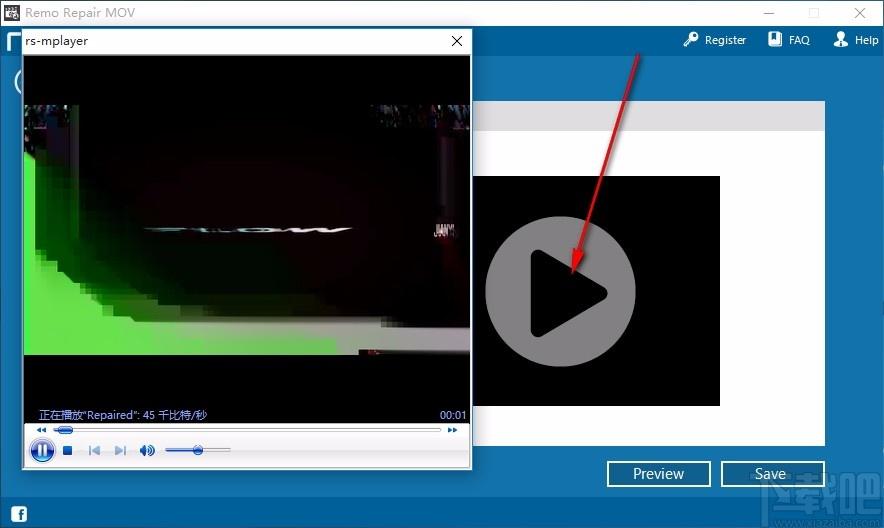Click the Preview button

tap(658, 474)
